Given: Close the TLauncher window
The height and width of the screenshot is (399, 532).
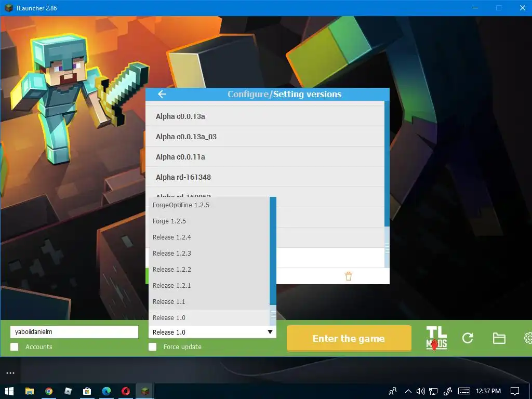Looking at the screenshot, I should pyautogui.click(x=523, y=8).
